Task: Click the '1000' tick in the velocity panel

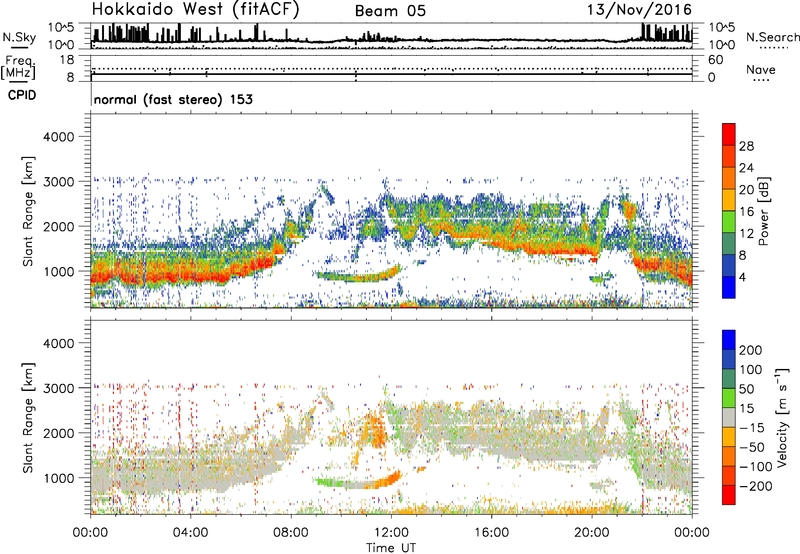Action: pos(59,478)
